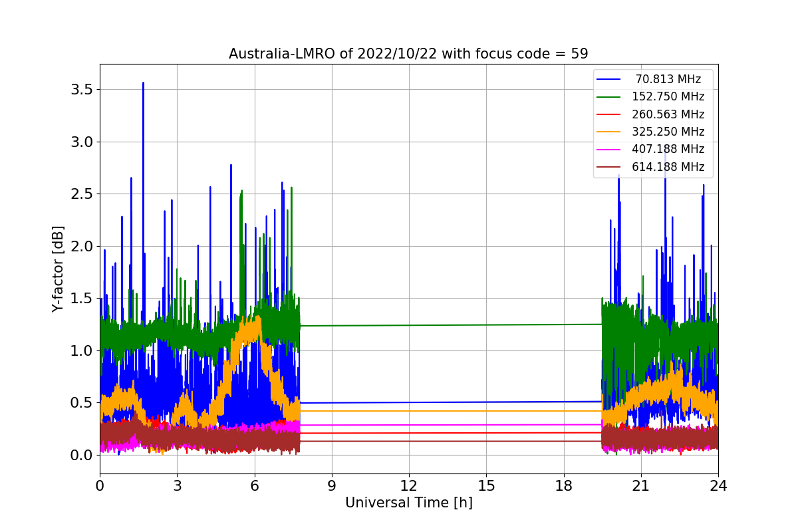Click the 6 hour x-axis tick label
The width and height of the screenshot is (798, 532).
(x=254, y=485)
